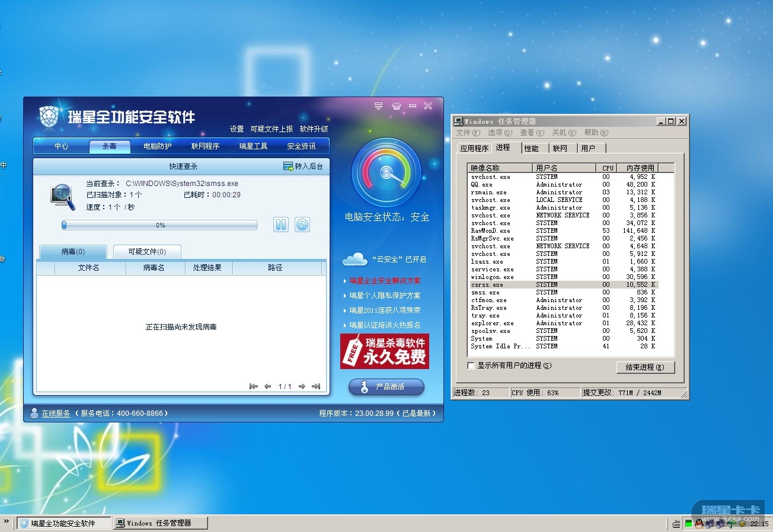Go to previous results page
The width and height of the screenshot is (773, 532).
pos(267,386)
